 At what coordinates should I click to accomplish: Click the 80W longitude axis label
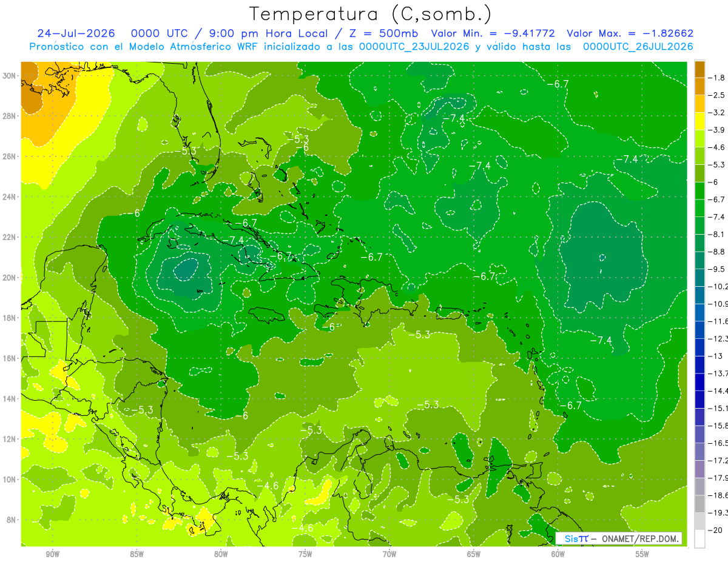(221, 554)
